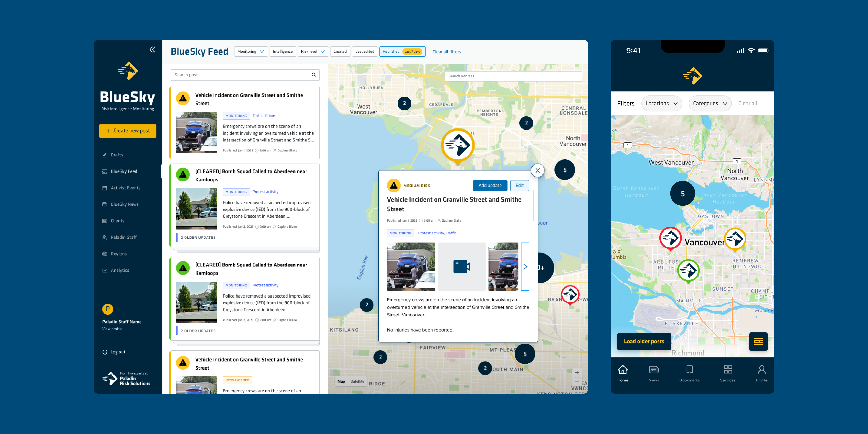Toggle the Intelligence filter
This screenshot has width=868, height=434.
coord(283,52)
